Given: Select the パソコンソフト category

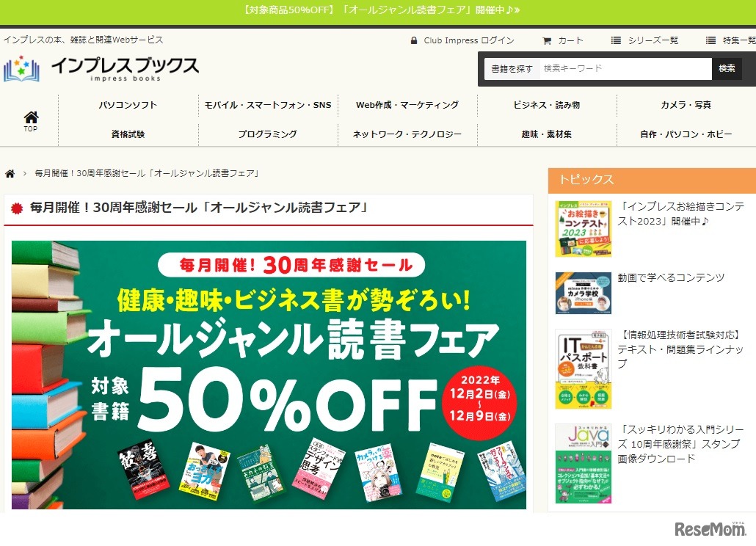Looking at the screenshot, I should click(128, 105).
